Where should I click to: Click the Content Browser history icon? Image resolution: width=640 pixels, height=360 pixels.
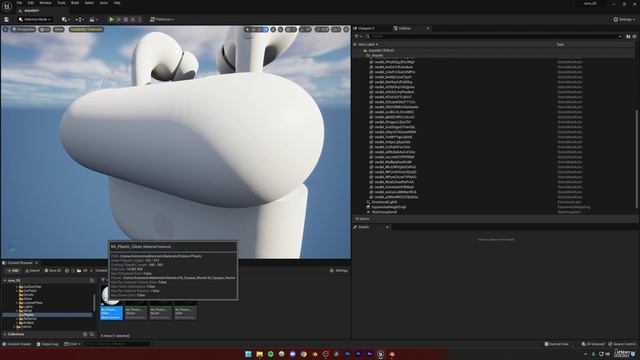click(67, 271)
